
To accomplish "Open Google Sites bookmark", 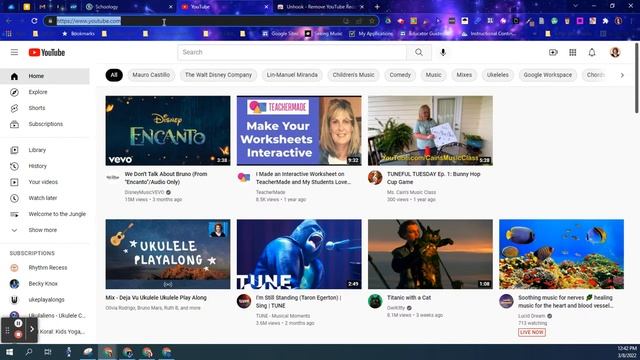I will click(280, 34).
